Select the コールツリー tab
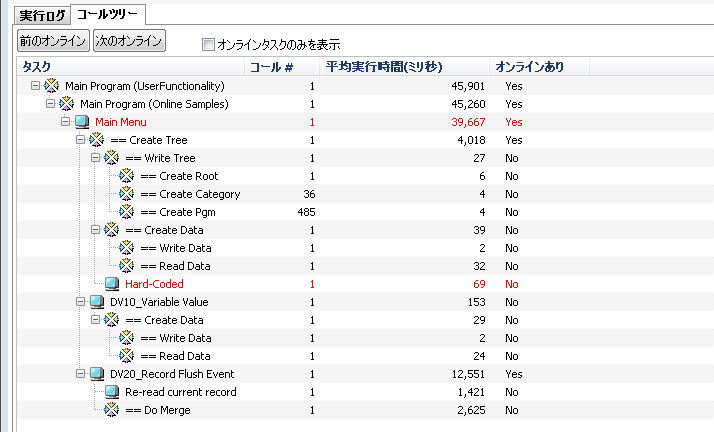This screenshot has width=714, height=432. pyautogui.click(x=107, y=14)
